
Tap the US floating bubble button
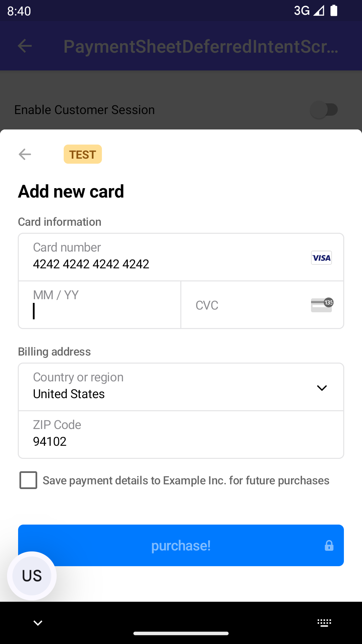point(32,576)
